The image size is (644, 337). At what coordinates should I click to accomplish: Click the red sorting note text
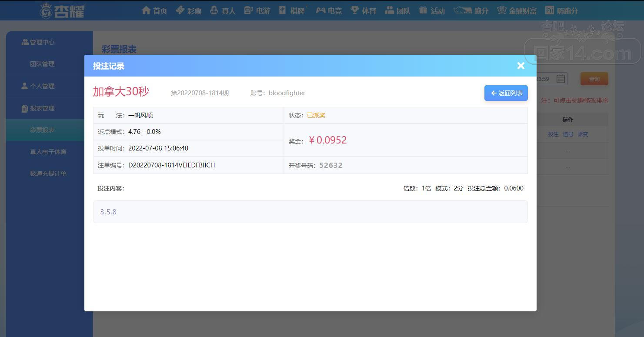[574, 100]
